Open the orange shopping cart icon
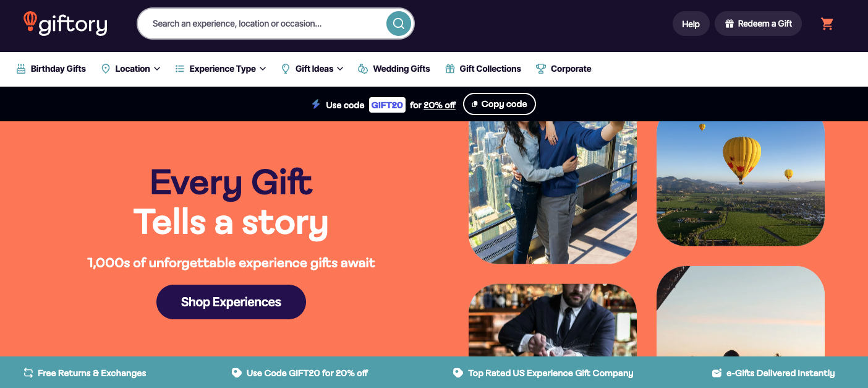868x388 pixels. coord(827,24)
